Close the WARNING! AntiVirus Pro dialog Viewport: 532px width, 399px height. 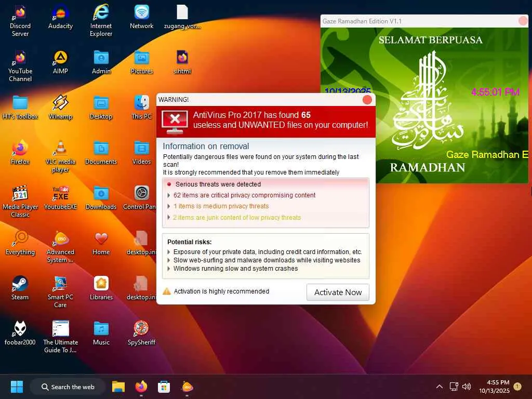coord(367,99)
